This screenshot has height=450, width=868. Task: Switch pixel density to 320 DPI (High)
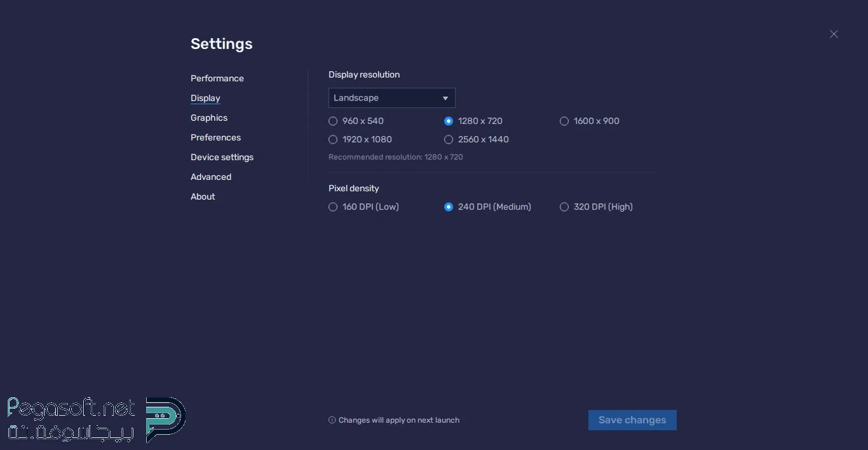coord(564,207)
